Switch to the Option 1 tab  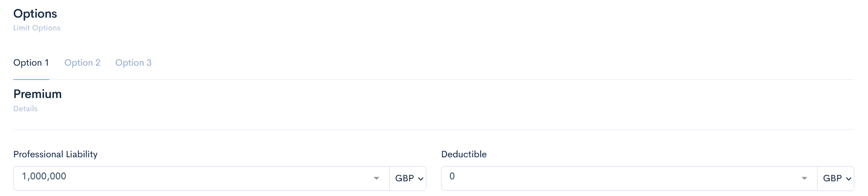coord(31,63)
